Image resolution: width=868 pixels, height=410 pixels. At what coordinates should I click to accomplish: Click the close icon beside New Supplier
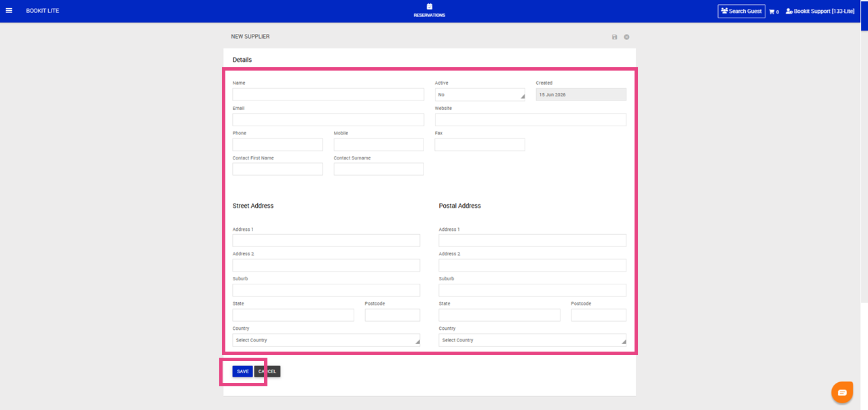tap(627, 37)
